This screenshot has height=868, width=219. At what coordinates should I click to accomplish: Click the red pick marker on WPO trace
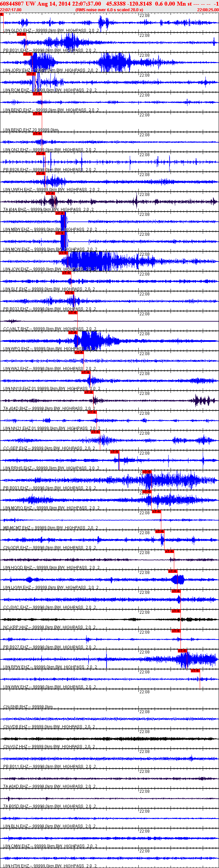click(73, 332)
